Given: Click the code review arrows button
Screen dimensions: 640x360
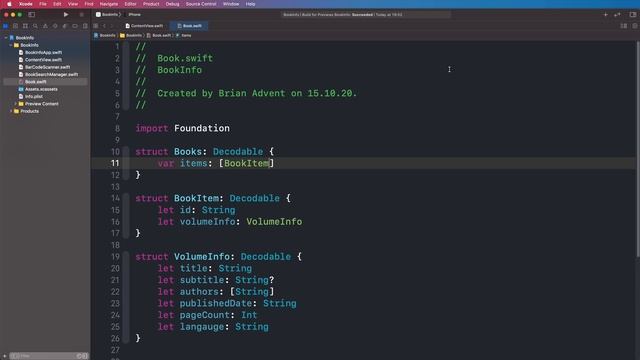Looking at the screenshot, I should pos(617,14).
